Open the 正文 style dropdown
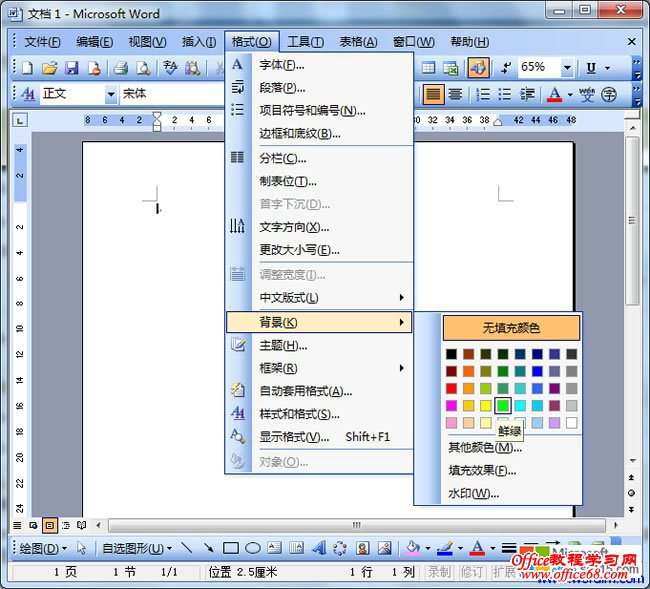This screenshot has height=589, width=650. tap(111, 94)
